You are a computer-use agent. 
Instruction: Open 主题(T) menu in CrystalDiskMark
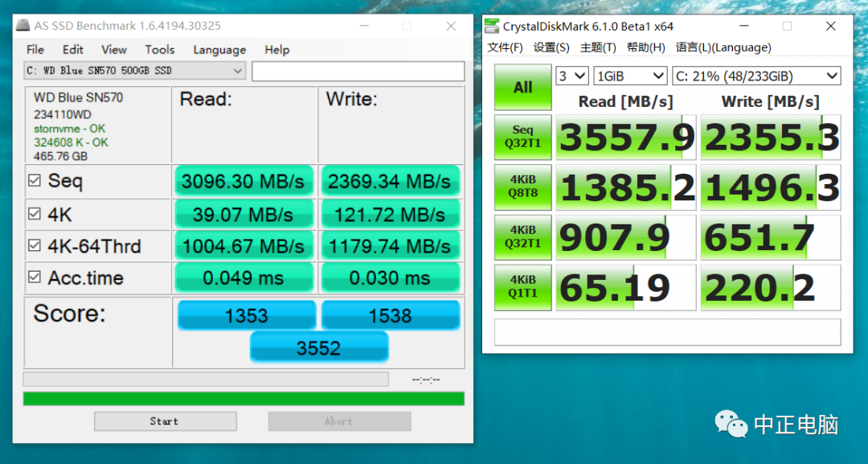[x=598, y=47]
